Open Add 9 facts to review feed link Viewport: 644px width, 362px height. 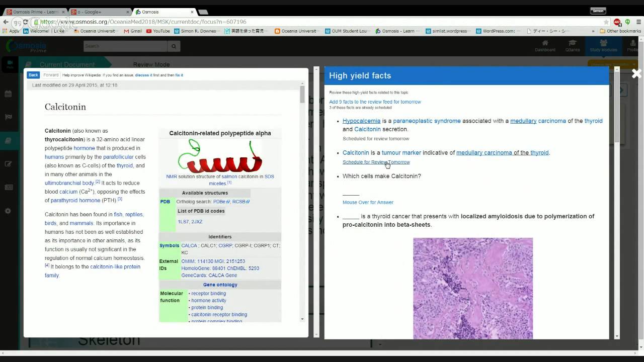click(375, 102)
